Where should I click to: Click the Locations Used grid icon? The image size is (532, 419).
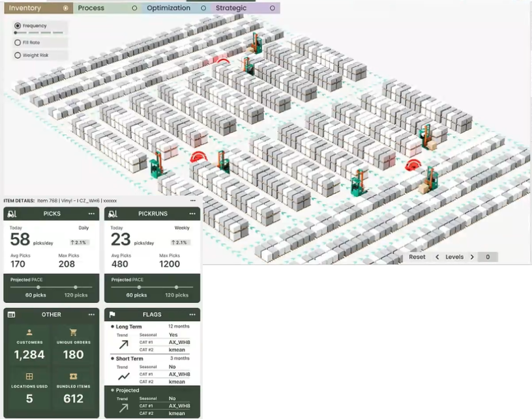(29, 377)
